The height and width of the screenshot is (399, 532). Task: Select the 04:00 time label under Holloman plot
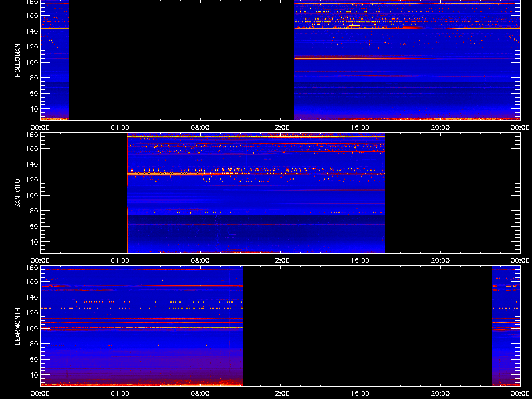click(120, 128)
